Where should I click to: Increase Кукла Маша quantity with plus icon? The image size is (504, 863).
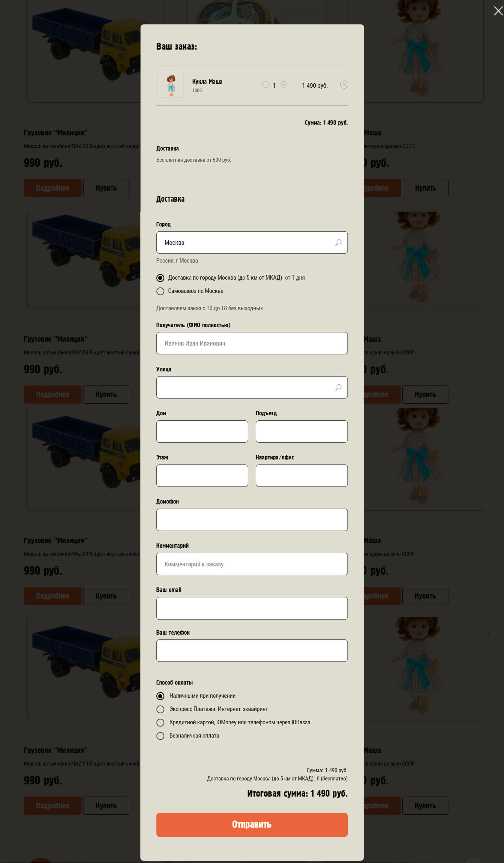(x=283, y=84)
